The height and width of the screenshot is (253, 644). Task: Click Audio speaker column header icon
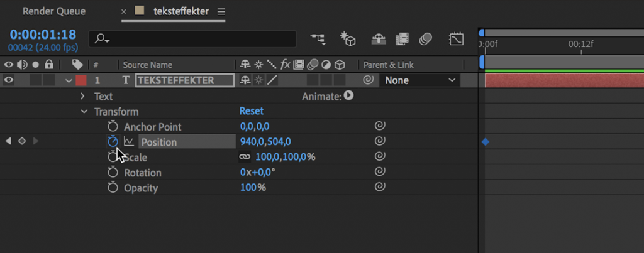coord(22,65)
